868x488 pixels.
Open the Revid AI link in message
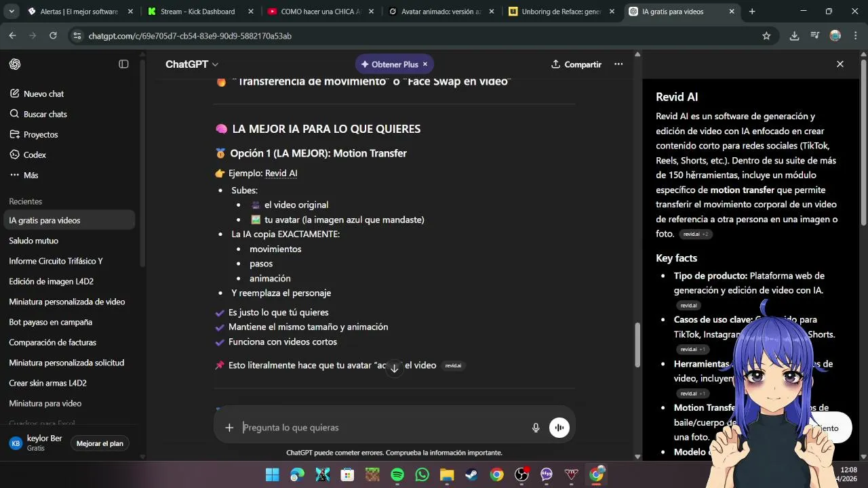(281, 174)
